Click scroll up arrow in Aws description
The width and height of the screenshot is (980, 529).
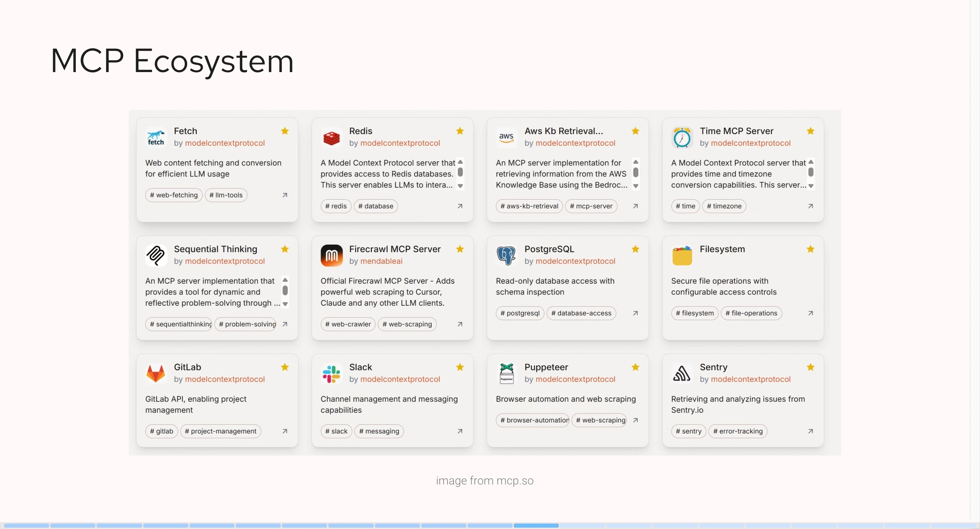click(x=635, y=162)
